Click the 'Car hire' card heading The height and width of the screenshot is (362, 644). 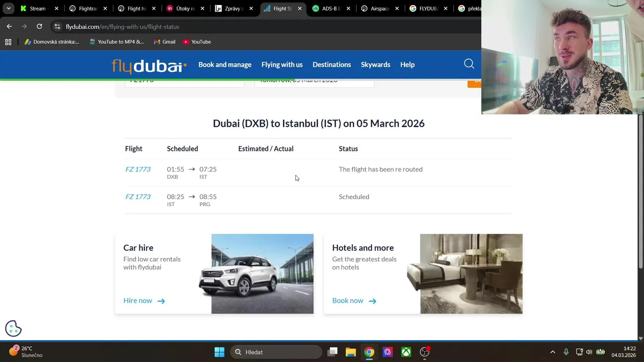[x=138, y=247]
